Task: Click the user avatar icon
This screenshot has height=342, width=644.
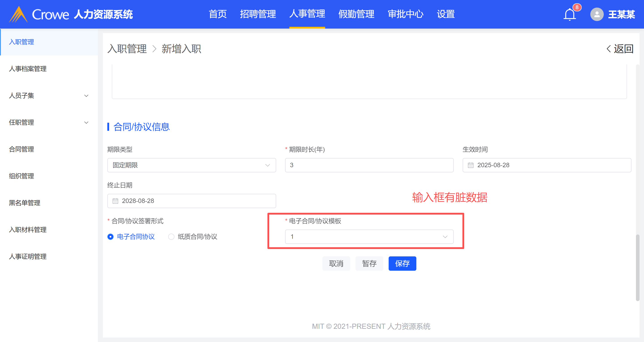Action: [x=597, y=15]
